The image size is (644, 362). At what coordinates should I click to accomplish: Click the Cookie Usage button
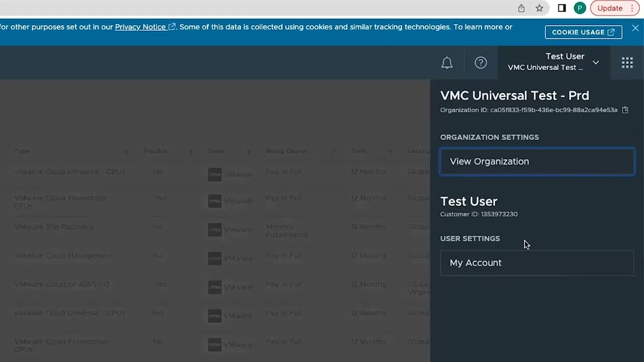tap(583, 32)
